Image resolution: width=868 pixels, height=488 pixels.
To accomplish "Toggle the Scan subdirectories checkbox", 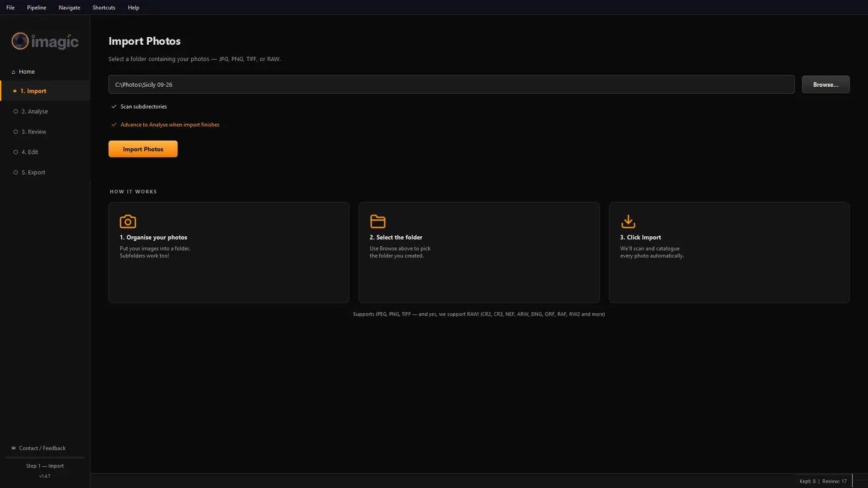I will click(139, 107).
